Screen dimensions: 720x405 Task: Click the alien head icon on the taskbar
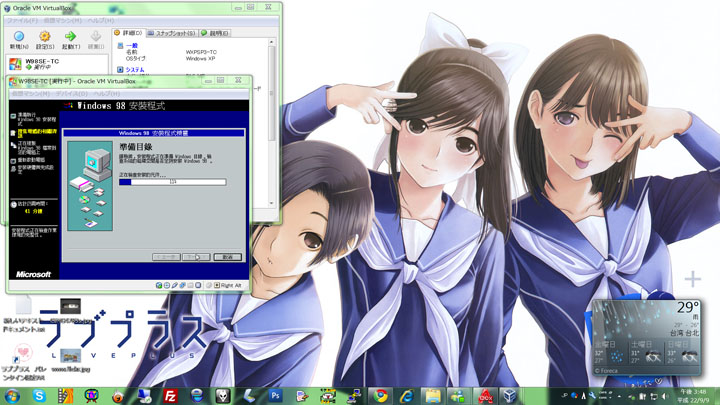tap(223, 396)
